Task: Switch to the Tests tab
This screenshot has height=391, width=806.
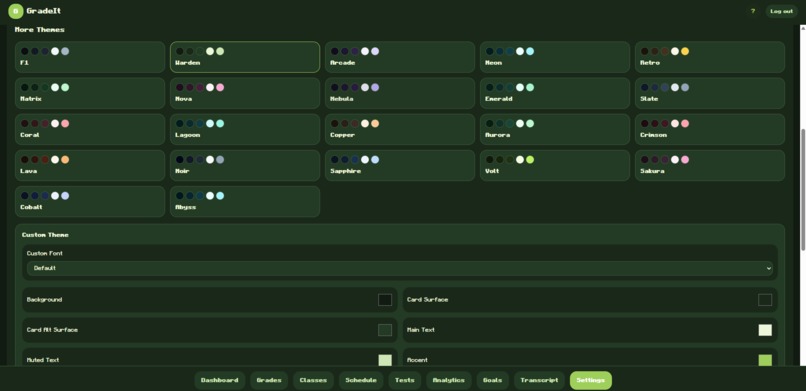Action: click(x=405, y=380)
